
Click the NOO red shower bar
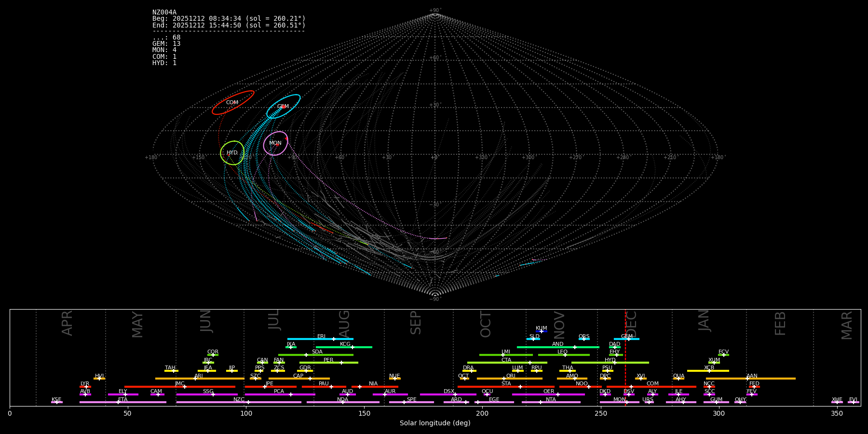(581, 387)
